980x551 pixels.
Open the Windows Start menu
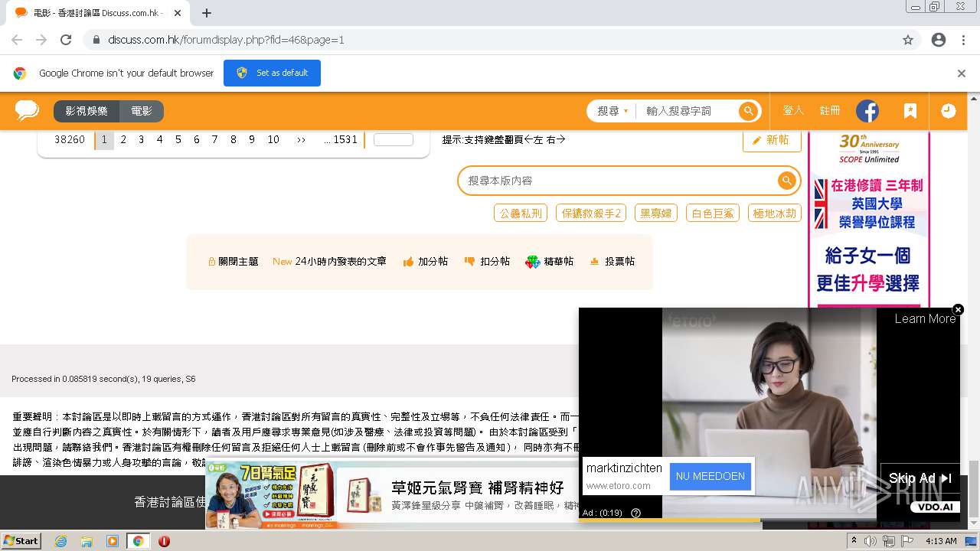(21, 541)
